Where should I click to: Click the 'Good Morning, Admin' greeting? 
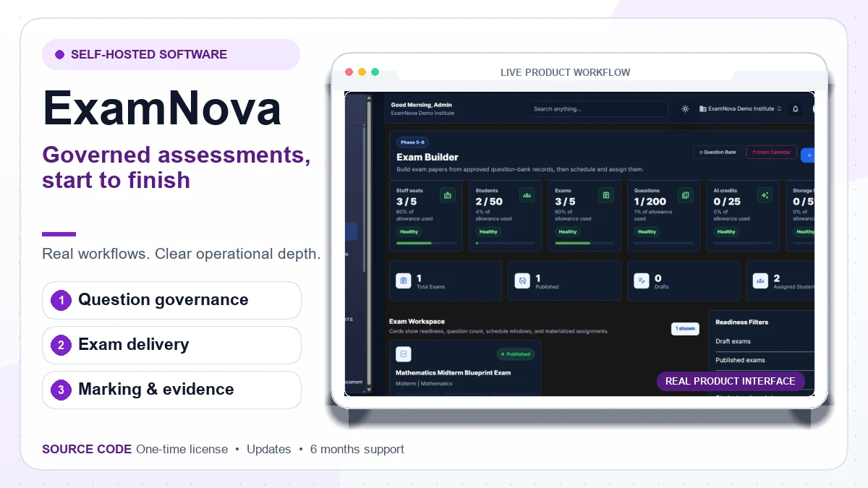pyautogui.click(x=422, y=105)
